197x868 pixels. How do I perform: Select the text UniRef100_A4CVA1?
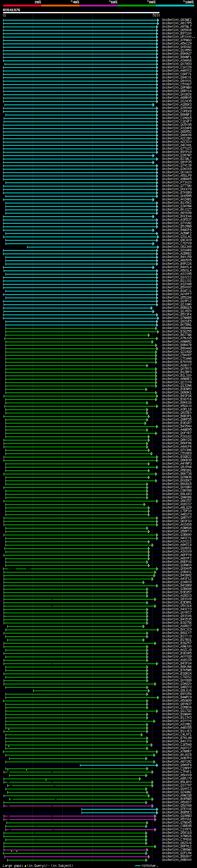[177, 145]
